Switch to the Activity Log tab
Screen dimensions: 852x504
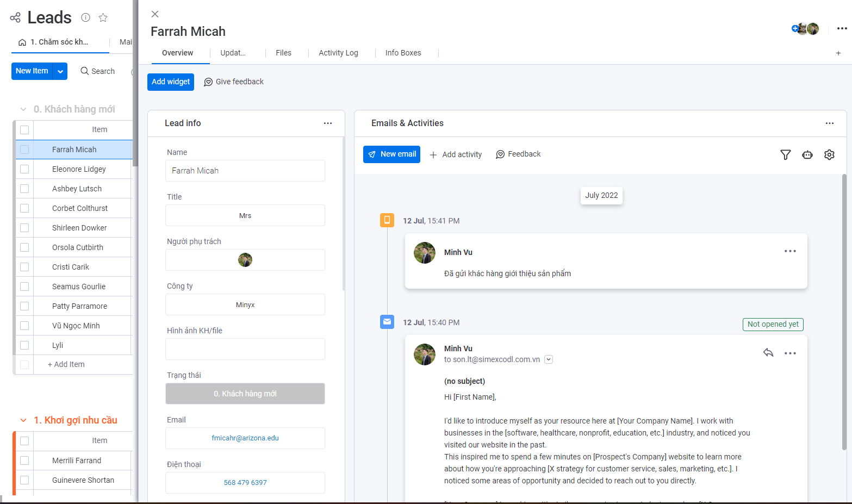[x=338, y=53]
